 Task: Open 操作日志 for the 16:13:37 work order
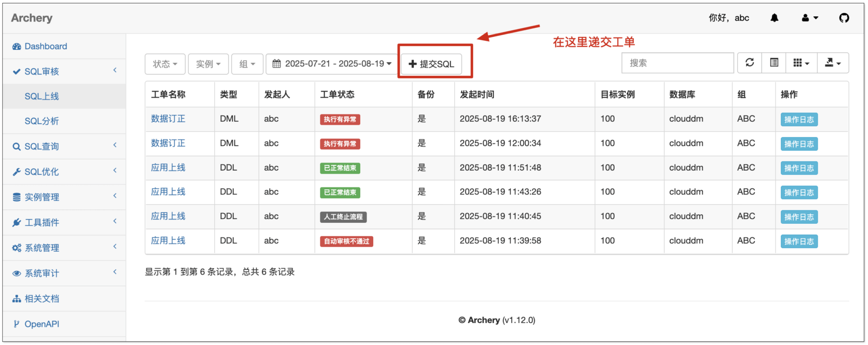point(799,120)
